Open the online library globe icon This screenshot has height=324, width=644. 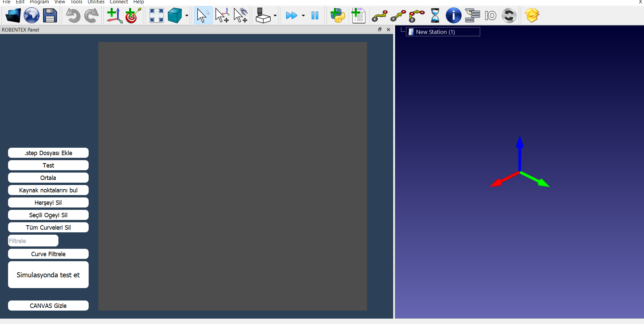point(32,15)
